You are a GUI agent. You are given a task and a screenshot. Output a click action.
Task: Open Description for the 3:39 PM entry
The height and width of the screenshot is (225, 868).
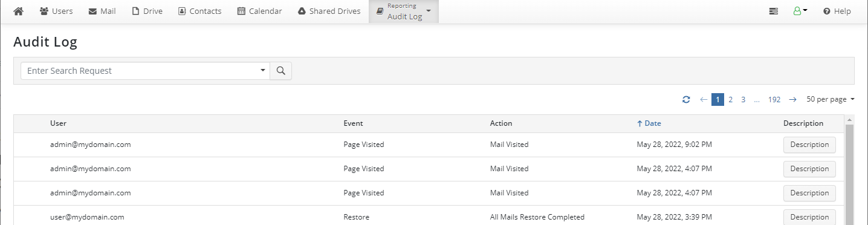coord(809,217)
